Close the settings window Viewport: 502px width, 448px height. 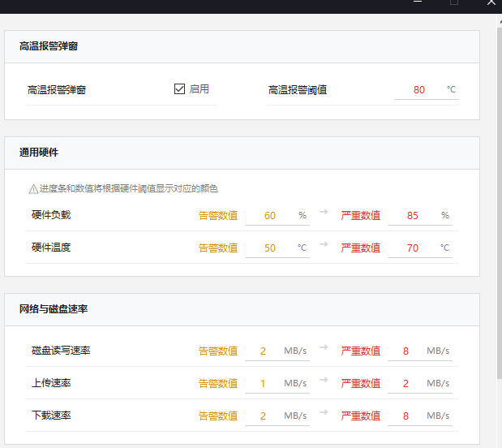491,2
